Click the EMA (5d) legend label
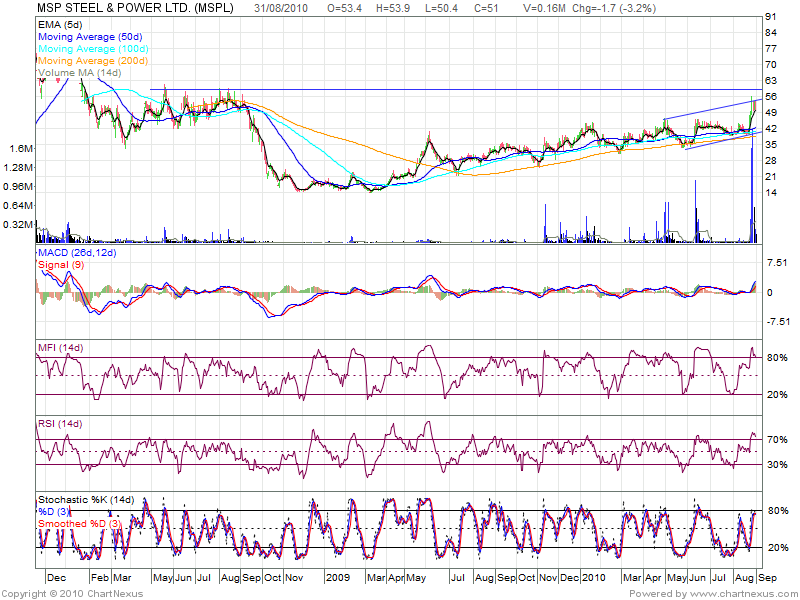 (60, 21)
